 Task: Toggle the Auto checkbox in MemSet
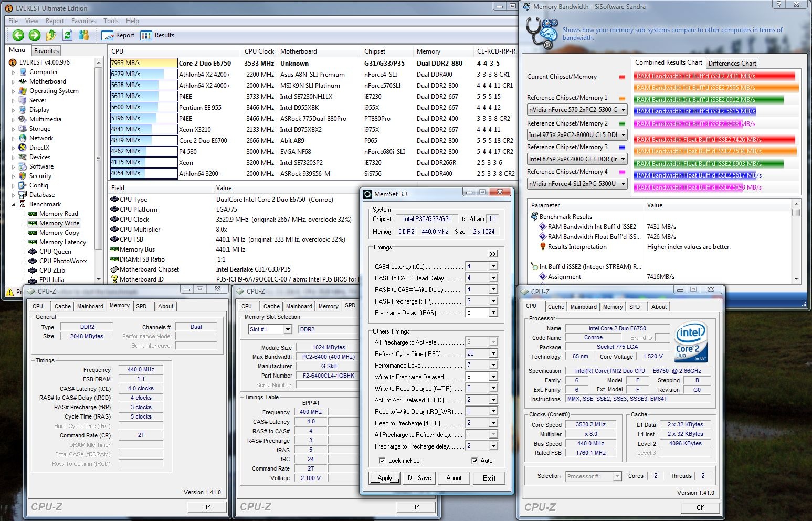coord(474,461)
